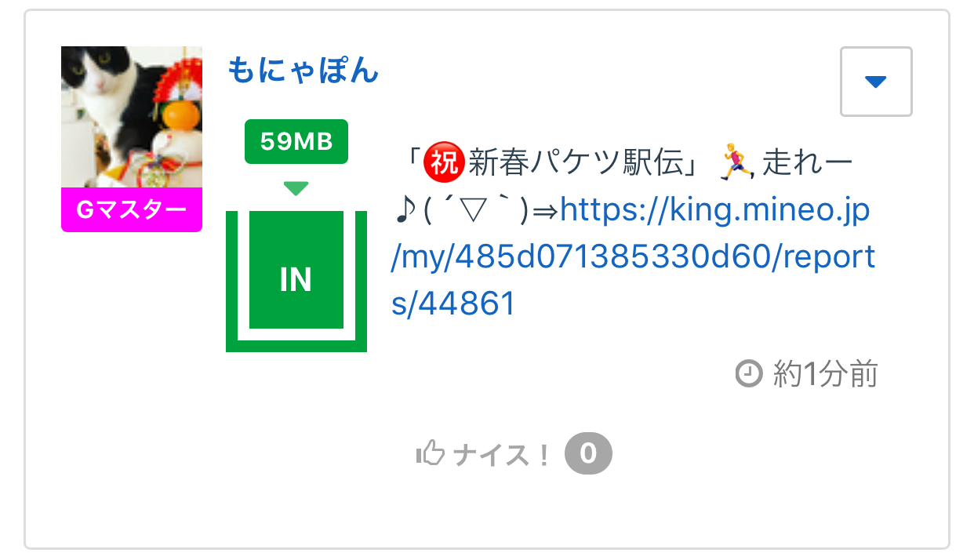Open the king.mineo.jp report link

[x=632, y=257]
